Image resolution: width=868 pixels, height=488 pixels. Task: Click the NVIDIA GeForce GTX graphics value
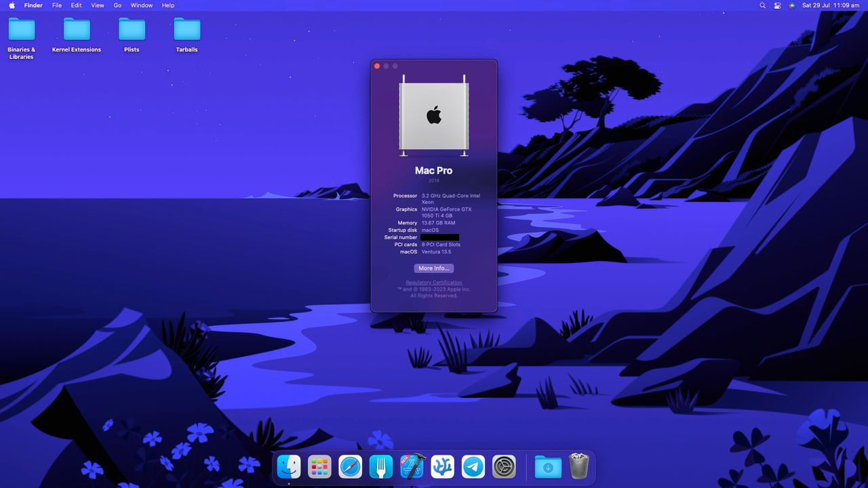pos(447,212)
